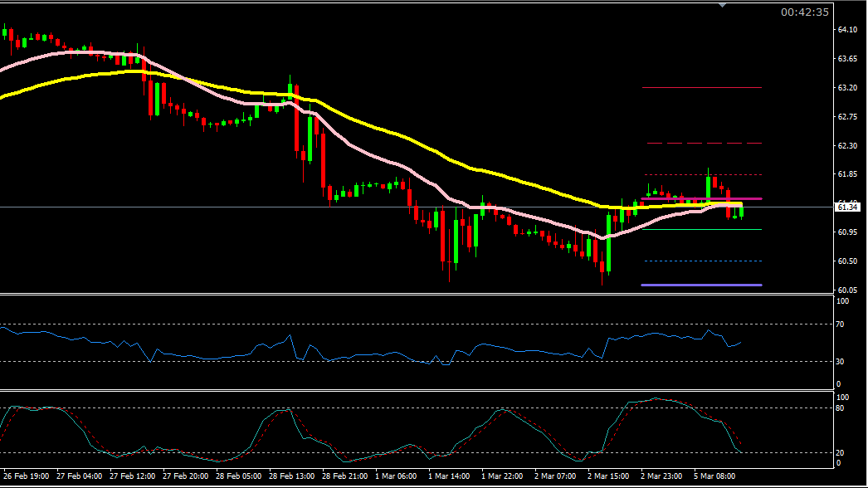Viewport: 868px width, 488px height.
Task: Click the 62.75 price scale label
Action: point(847,117)
